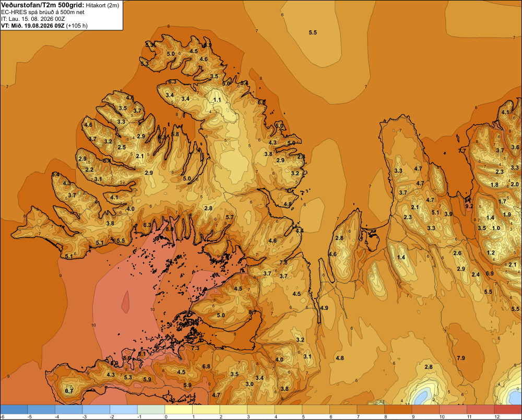Click the pale yellow 0 to 1 legend swatch
522x420 pixels.
click(x=179, y=410)
